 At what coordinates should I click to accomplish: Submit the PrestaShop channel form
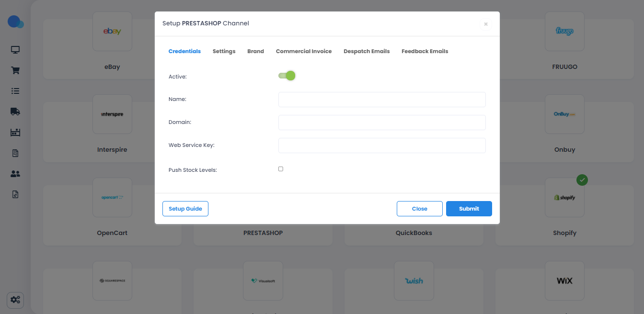click(x=469, y=209)
